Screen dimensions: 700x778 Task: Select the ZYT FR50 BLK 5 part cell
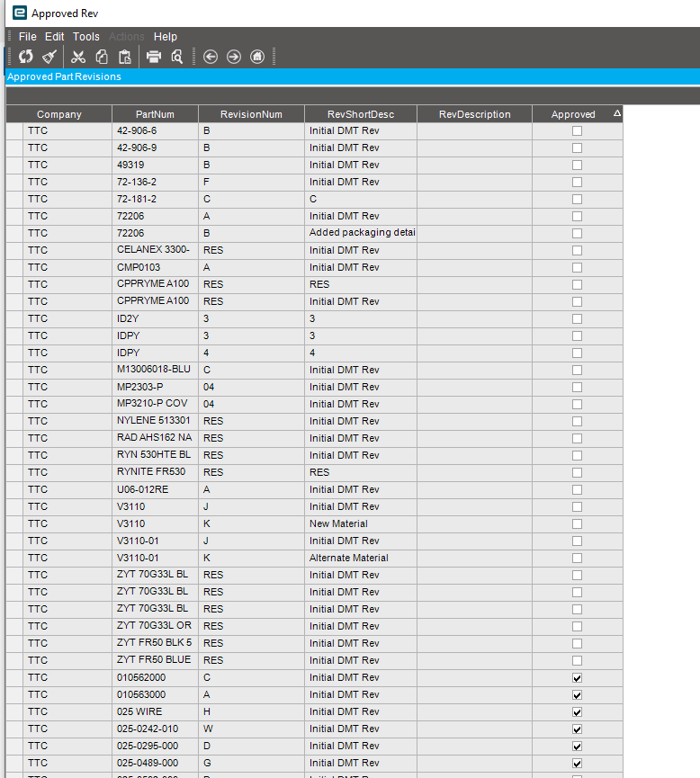click(155, 643)
